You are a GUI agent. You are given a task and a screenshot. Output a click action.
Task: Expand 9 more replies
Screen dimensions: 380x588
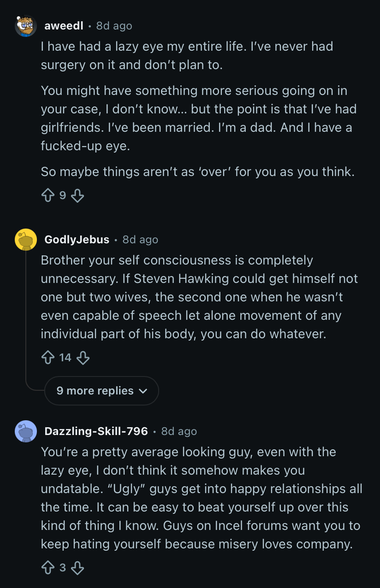95,391
